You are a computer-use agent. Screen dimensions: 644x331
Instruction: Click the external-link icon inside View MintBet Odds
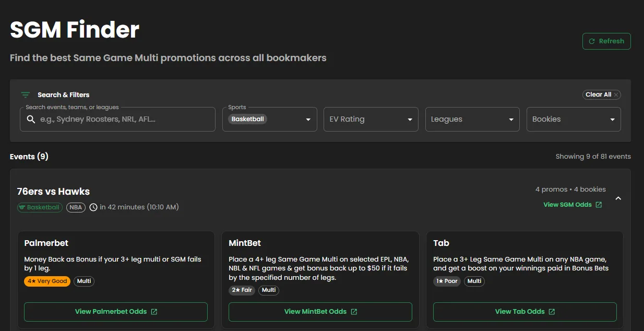pos(354,311)
